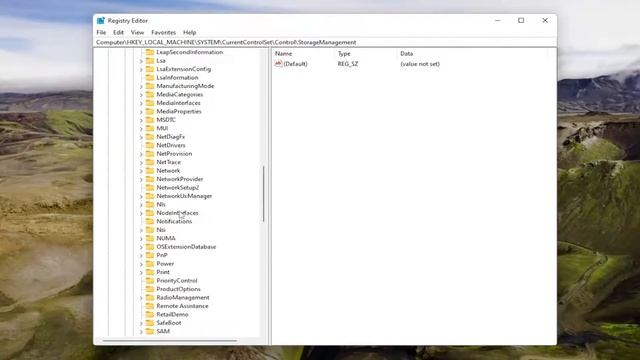Screen dimensions: 640x360
Task: Open the Edit menu
Action: coord(118,32)
